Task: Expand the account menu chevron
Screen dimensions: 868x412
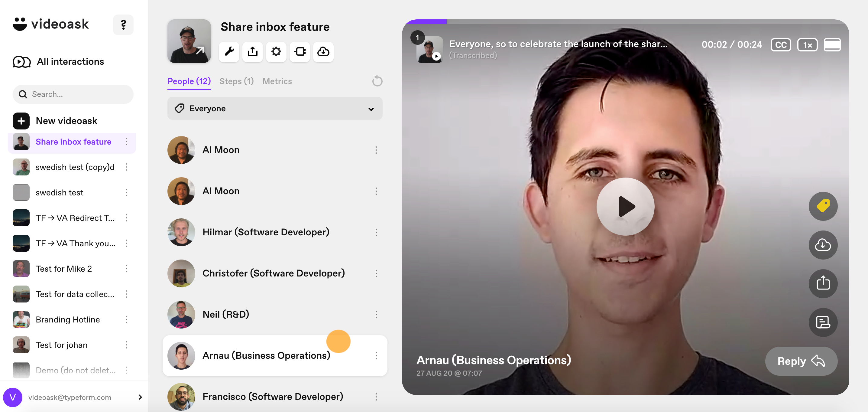Action: point(140,397)
